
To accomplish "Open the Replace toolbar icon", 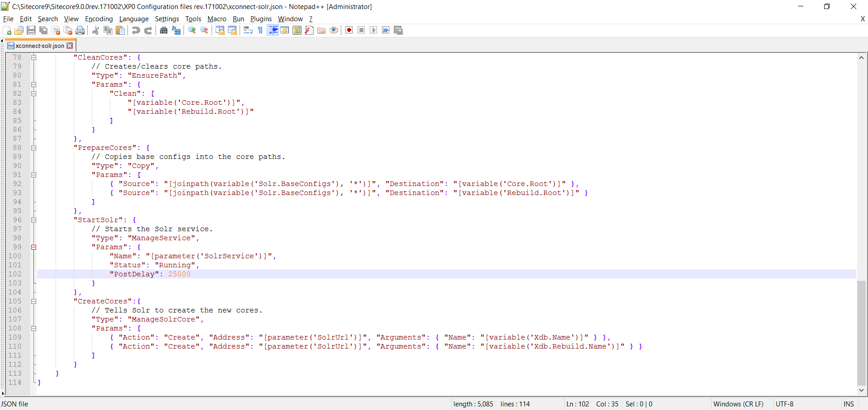I will click(176, 30).
